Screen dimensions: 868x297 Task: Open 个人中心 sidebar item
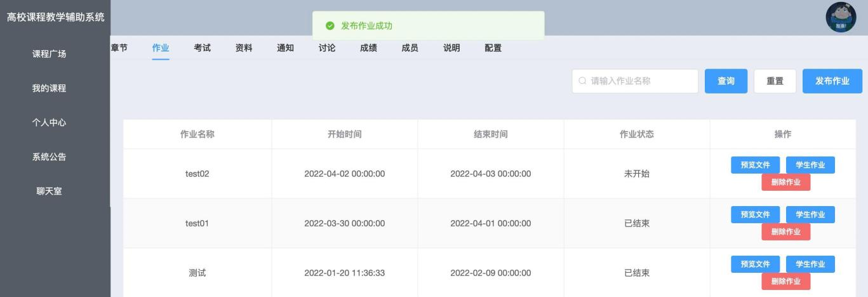pyautogui.click(x=50, y=123)
